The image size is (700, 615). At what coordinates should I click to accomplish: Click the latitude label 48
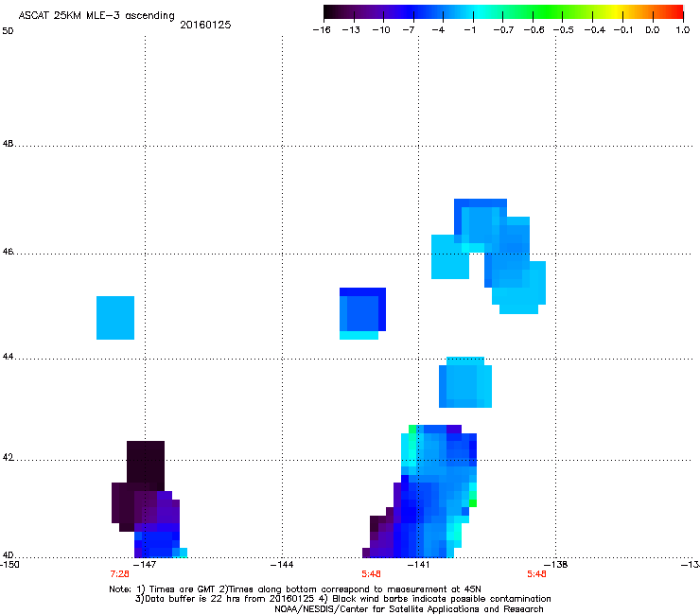tap(8, 144)
